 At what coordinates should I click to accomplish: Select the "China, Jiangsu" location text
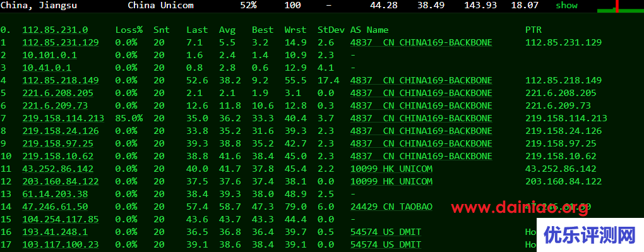click(x=39, y=5)
